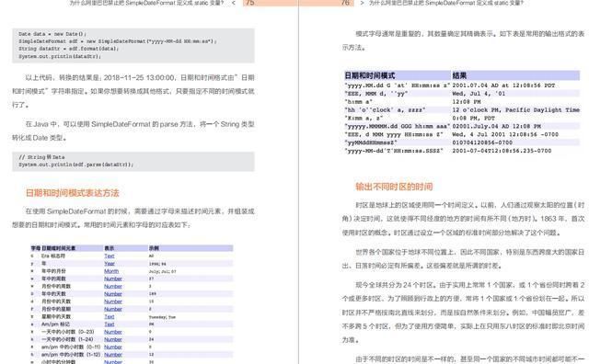Open the Text link in the Era row
Screen dimensions: 589x364
pyautogui.click(x=110, y=256)
